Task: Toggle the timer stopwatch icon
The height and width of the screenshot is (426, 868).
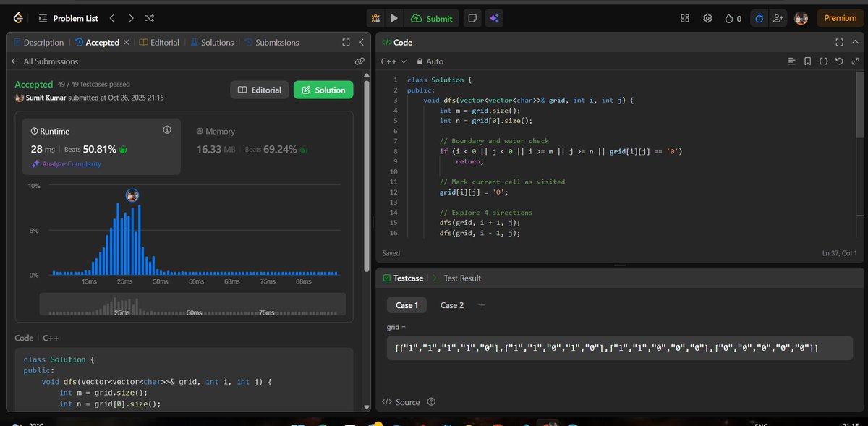Action: (759, 18)
